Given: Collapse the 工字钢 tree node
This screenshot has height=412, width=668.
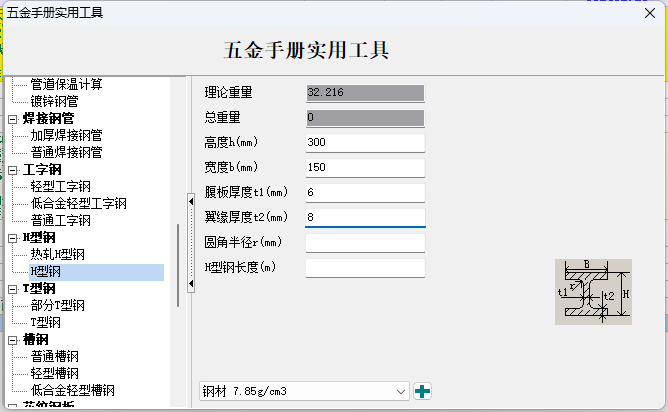Looking at the screenshot, I should pos(13,170).
